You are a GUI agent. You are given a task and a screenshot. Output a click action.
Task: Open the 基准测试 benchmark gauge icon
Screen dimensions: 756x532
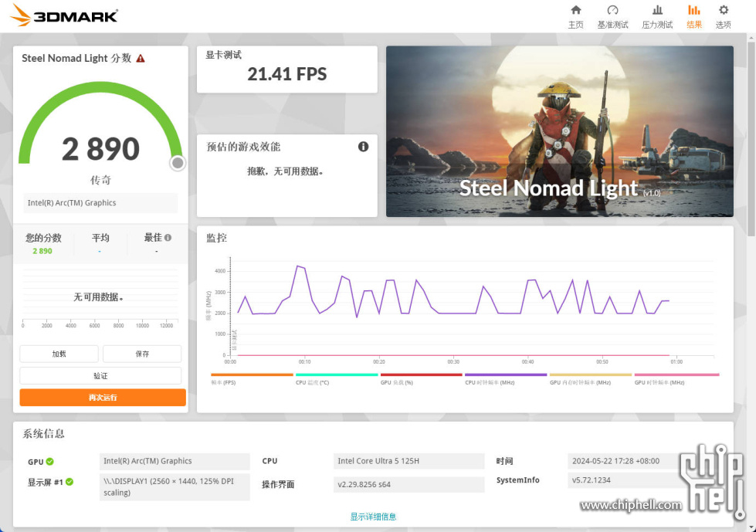[x=612, y=10]
